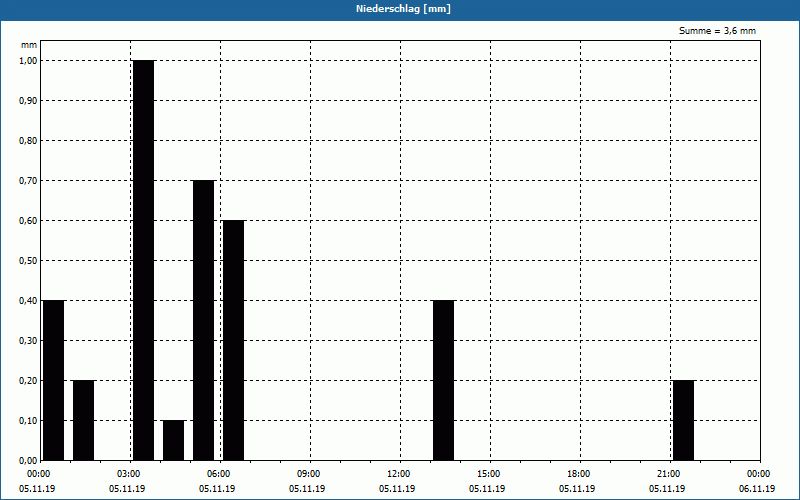Click the 09:00 time label
Screen dimensions: 800x500
click(308, 474)
